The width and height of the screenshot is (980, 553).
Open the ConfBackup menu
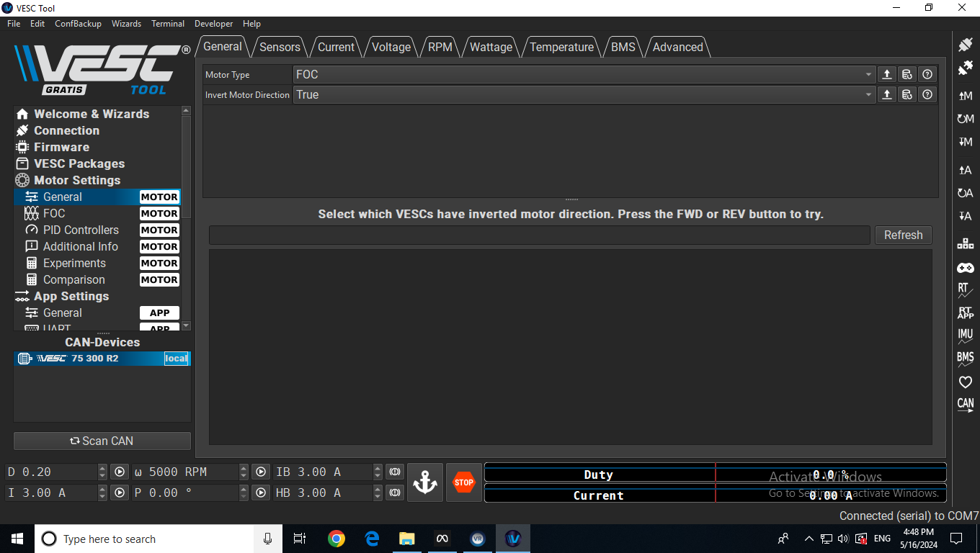point(78,24)
